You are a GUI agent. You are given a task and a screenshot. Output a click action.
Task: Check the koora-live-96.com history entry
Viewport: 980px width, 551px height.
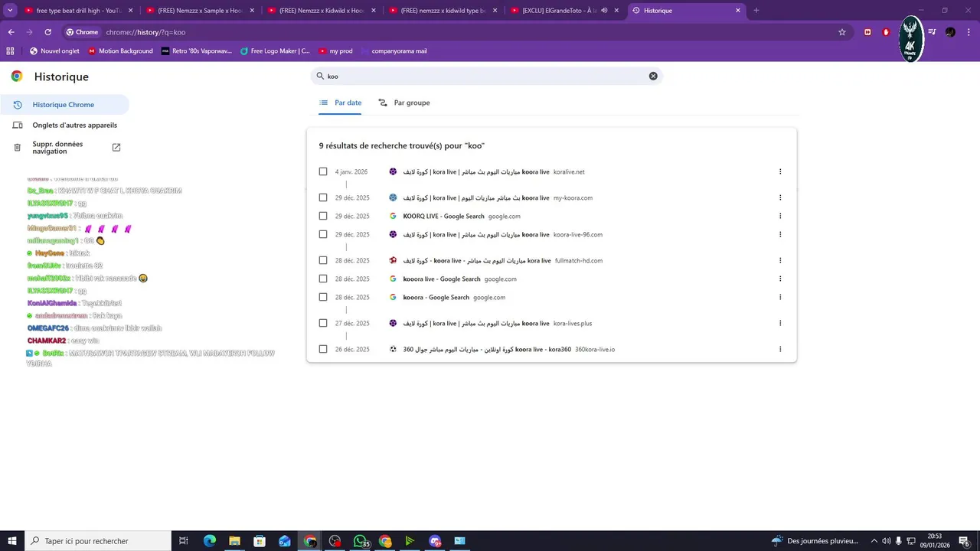pos(323,234)
